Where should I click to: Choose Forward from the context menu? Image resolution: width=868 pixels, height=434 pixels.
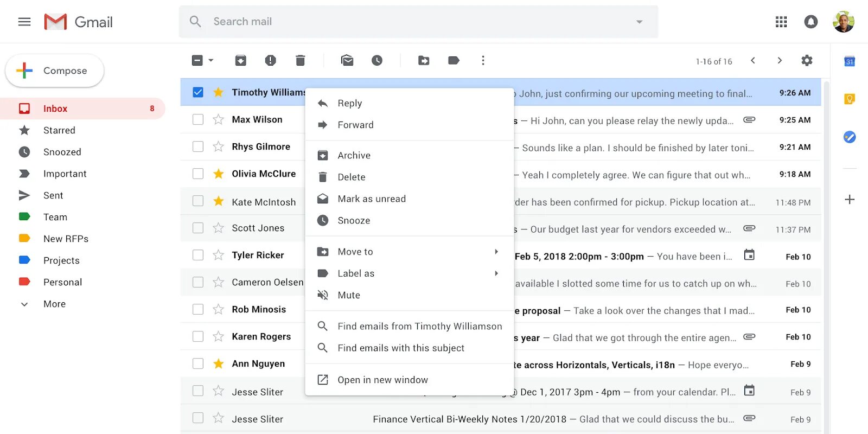tap(410, 125)
